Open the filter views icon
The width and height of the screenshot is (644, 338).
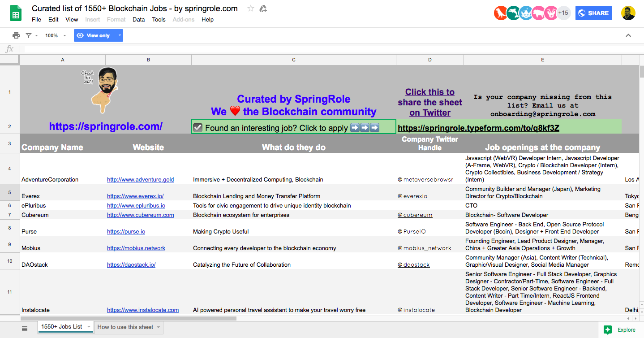pos(28,35)
